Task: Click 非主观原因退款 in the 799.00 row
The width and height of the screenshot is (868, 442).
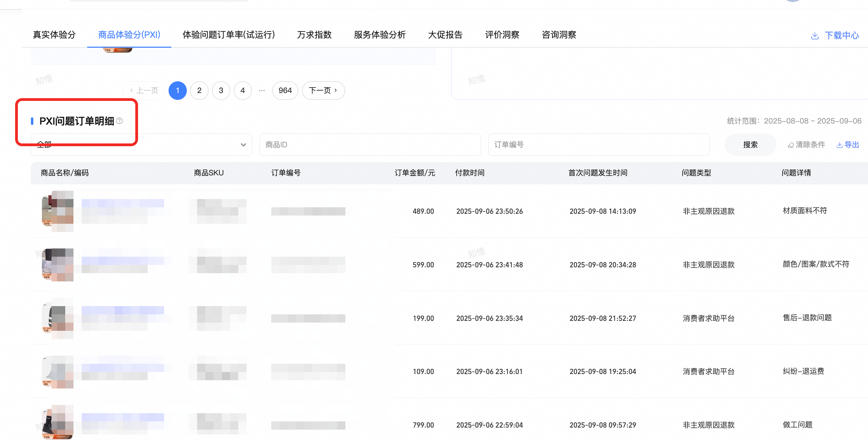Action: tap(709, 425)
